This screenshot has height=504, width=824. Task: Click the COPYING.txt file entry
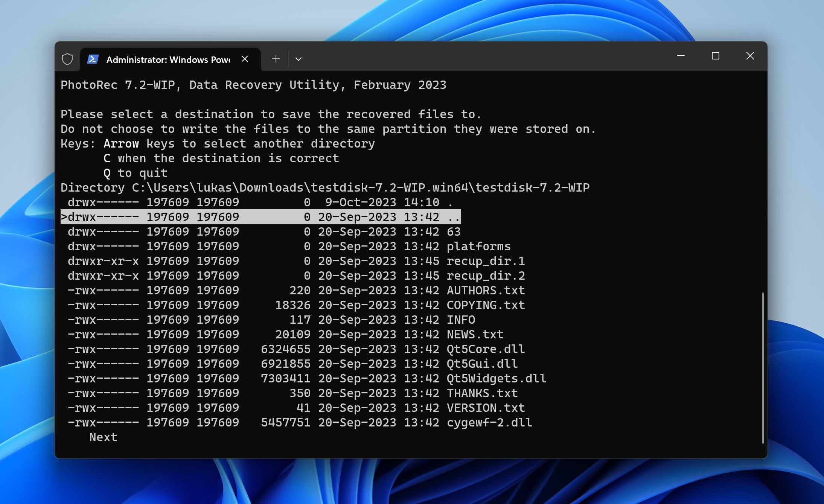(x=296, y=305)
